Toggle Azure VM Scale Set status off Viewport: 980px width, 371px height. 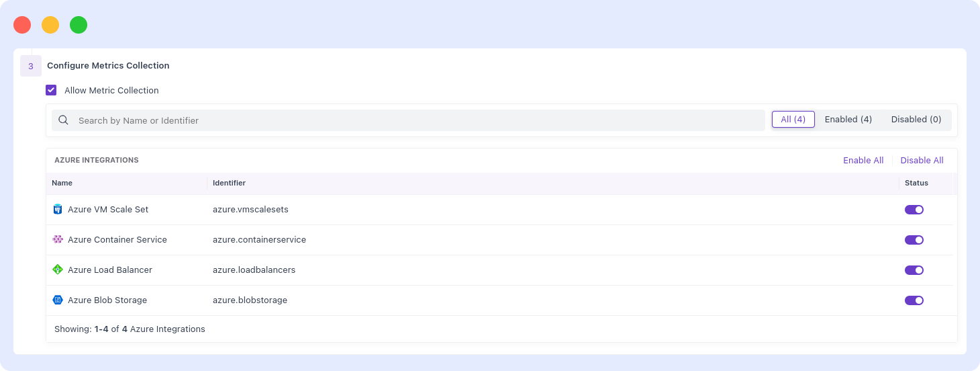(914, 210)
